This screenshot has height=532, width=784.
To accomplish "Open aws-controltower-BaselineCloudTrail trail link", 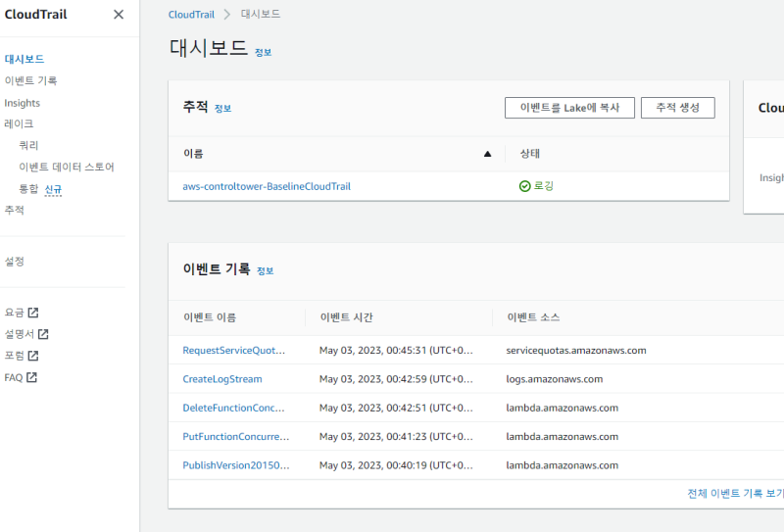I will coord(267,186).
